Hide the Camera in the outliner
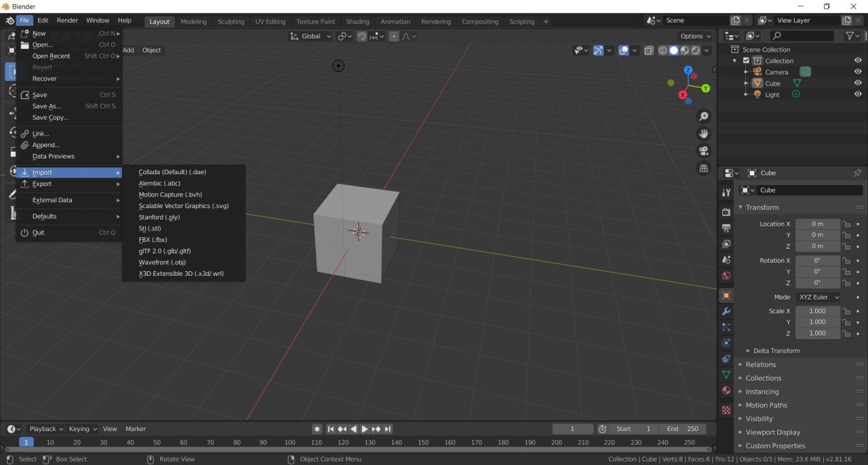 click(x=858, y=72)
